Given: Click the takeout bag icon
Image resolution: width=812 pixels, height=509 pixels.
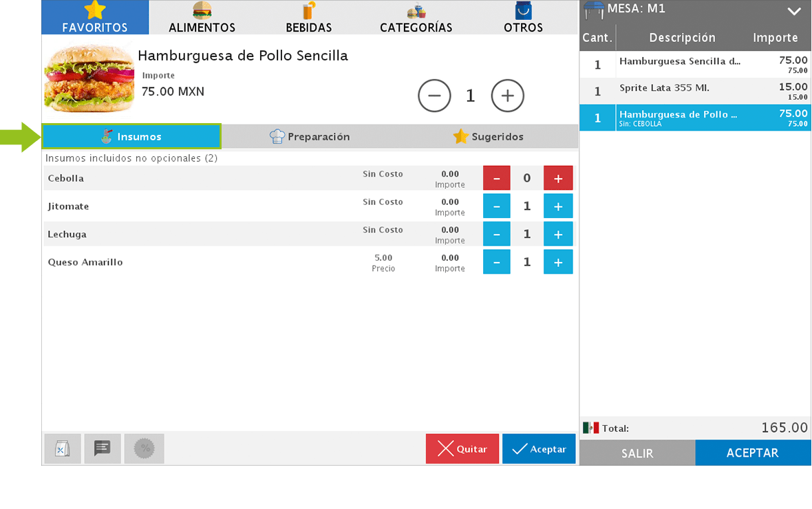Looking at the screenshot, I should click(x=63, y=448).
